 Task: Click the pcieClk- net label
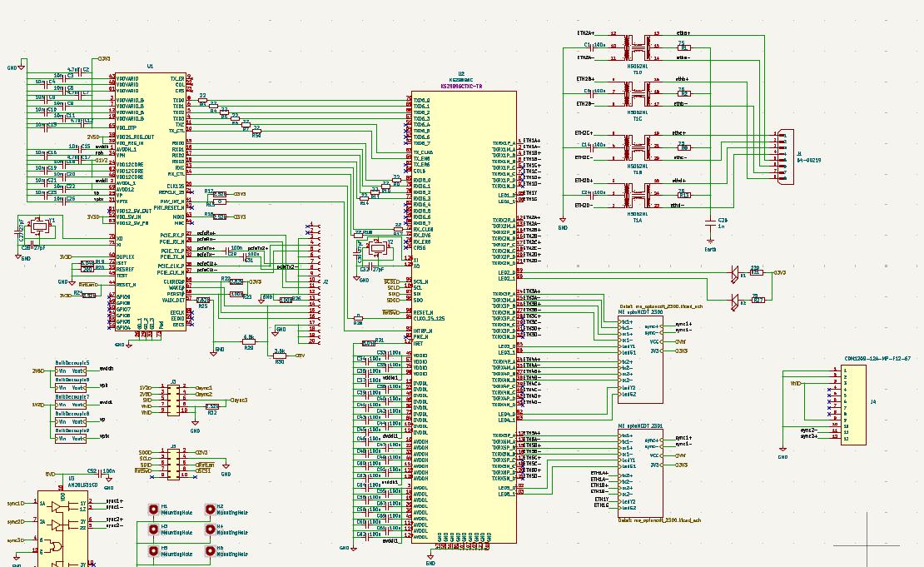206,270
